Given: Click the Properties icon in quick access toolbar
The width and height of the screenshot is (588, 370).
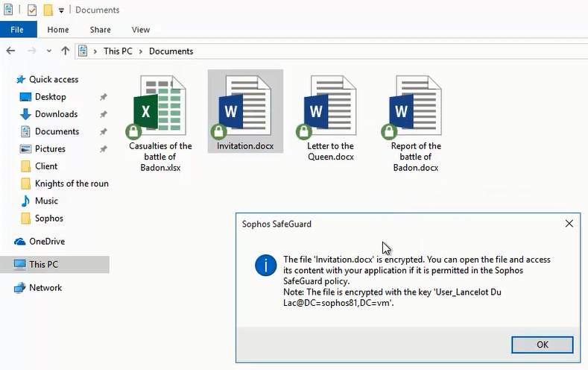Looking at the screenshot, I should [x=32, y=10].
